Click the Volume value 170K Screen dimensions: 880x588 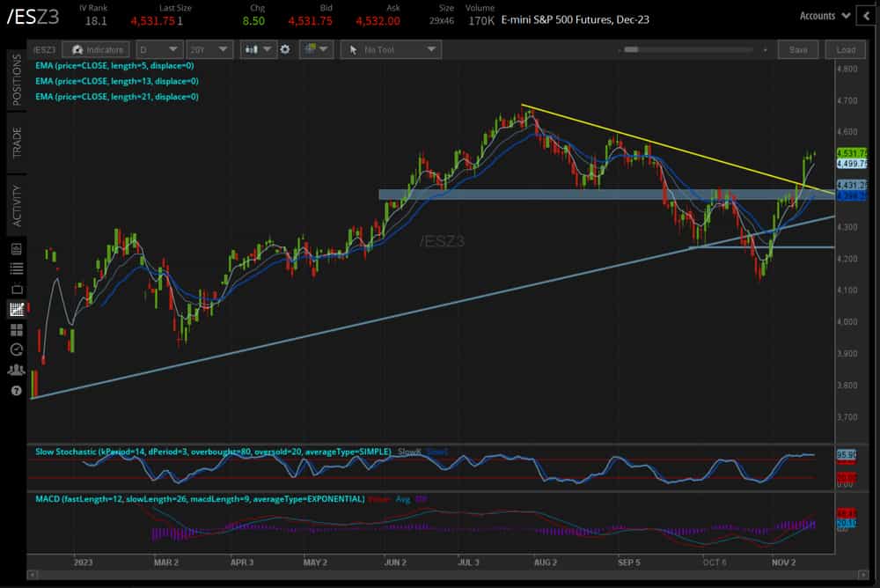[481, 21]
